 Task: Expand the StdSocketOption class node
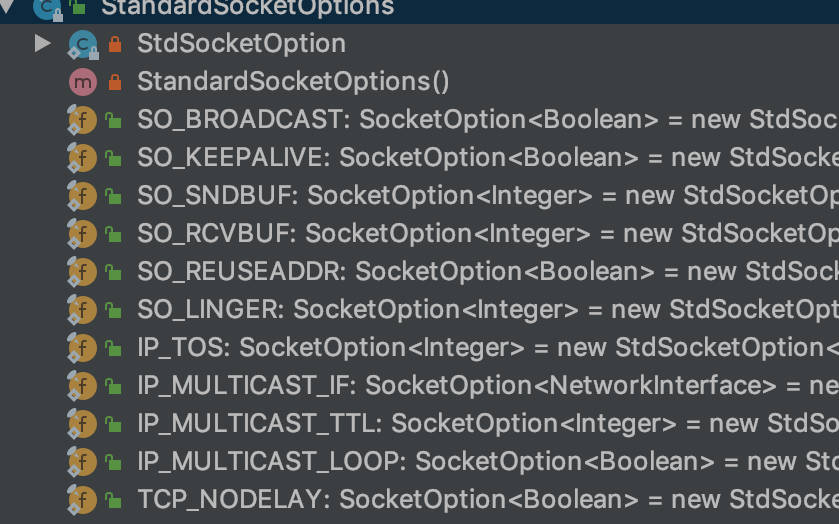pyautogui.click(x=42, y=43)
